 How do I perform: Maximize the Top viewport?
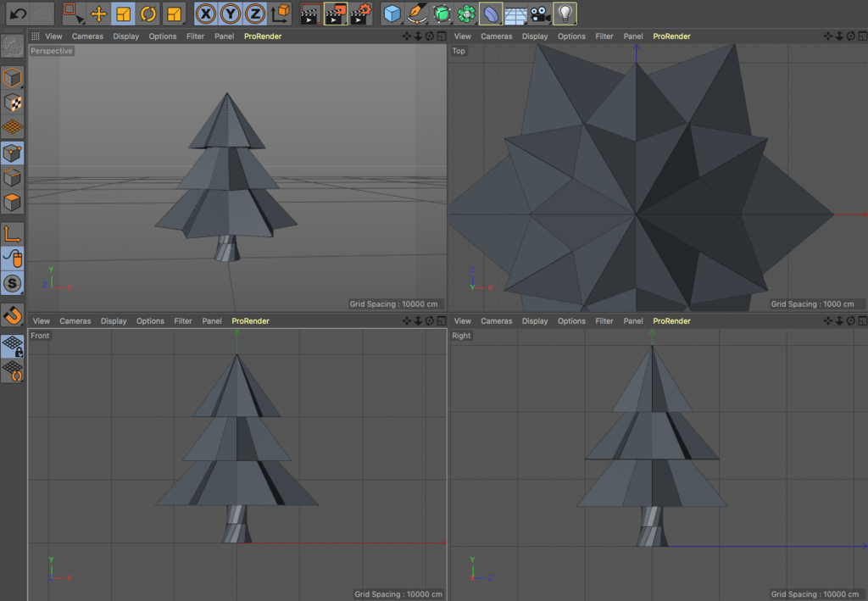862,36
